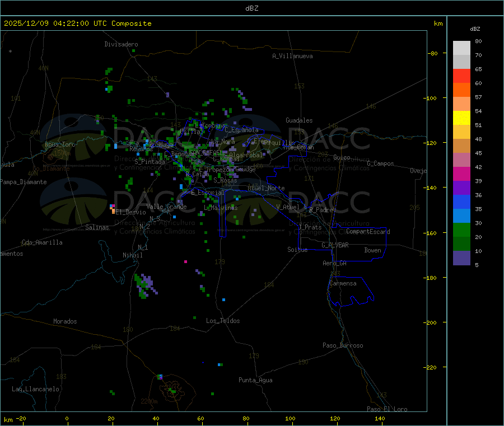Click the '-200' km axis tick label
The image size is (504, 426).
point(430,322)
